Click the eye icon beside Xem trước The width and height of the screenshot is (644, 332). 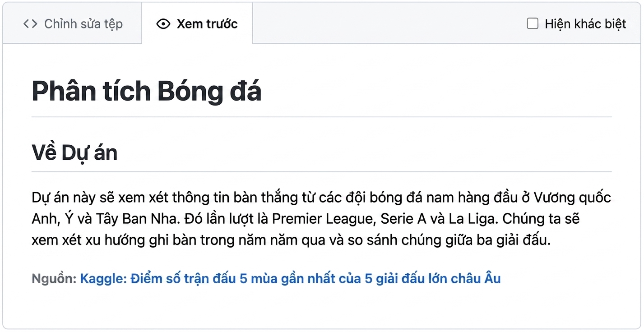coord(163,24)
